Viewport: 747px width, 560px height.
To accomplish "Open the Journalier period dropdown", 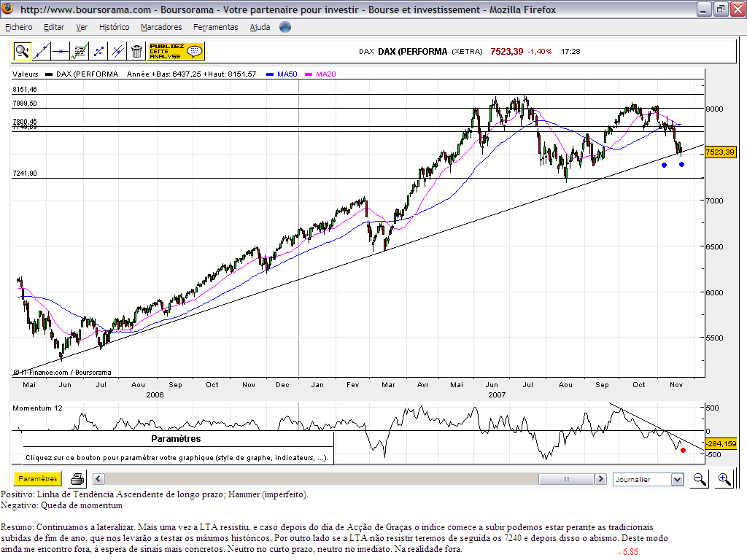I will (649, 479).
